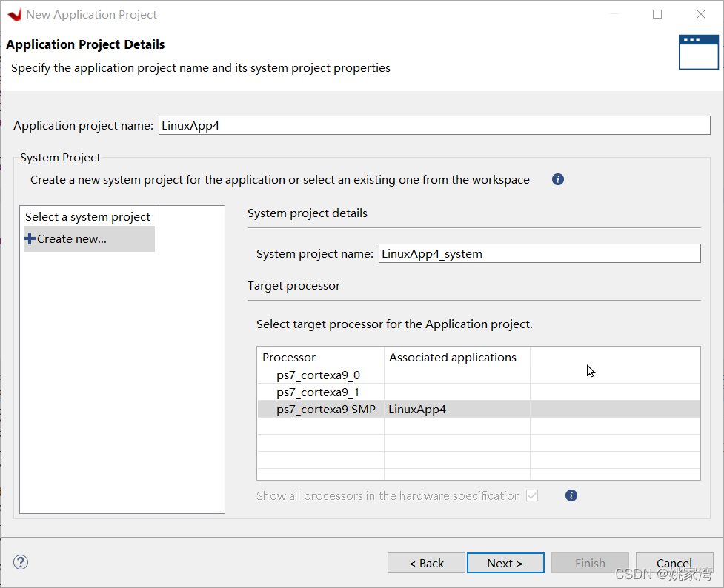This screenshot has width=724, height=588.
Task: Select processor ps7_cortexa9_1
Action: [x=318, y=392]
